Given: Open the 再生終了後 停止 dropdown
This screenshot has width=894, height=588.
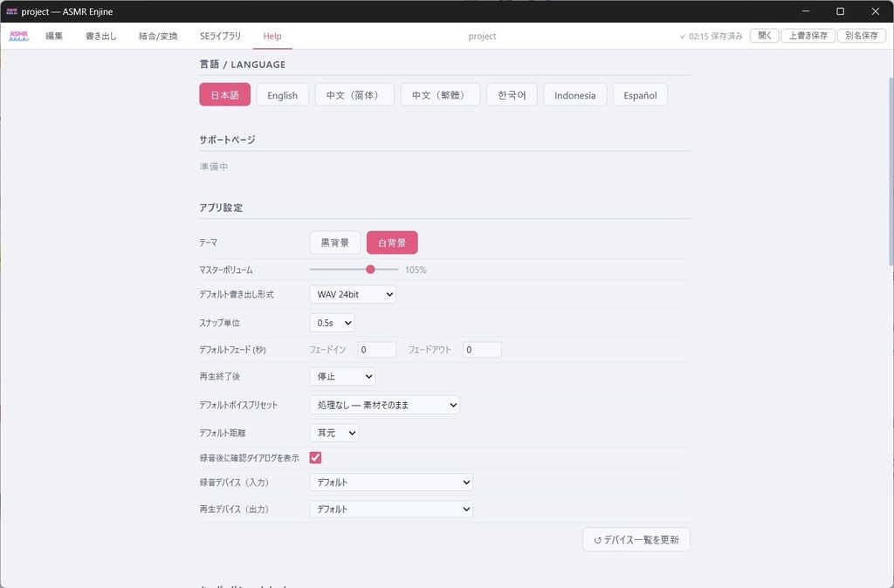Looking at the screenshot, I should point(342,377).
